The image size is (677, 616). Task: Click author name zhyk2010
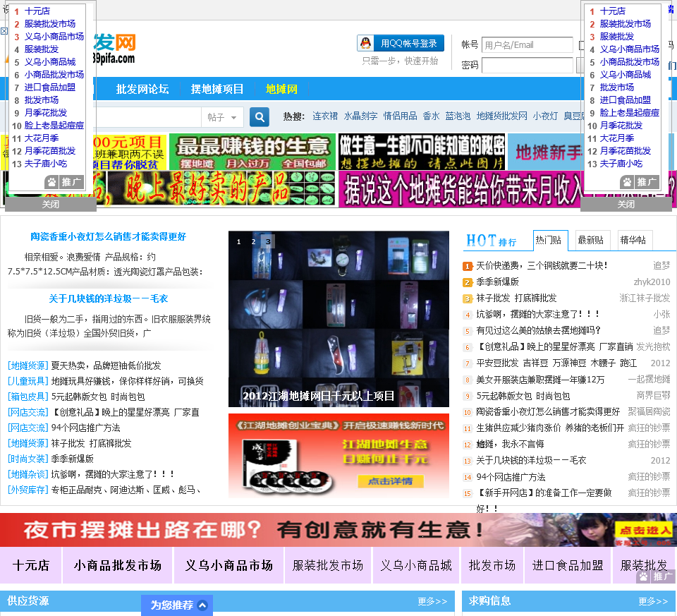(652, 282)
